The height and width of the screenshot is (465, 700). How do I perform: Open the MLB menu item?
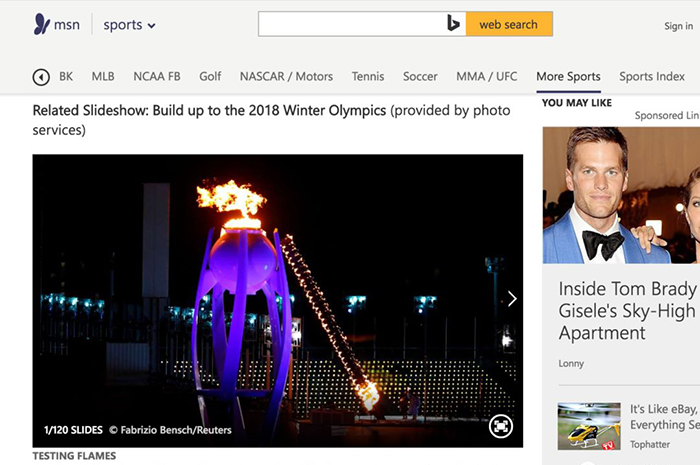coord(103,77)
